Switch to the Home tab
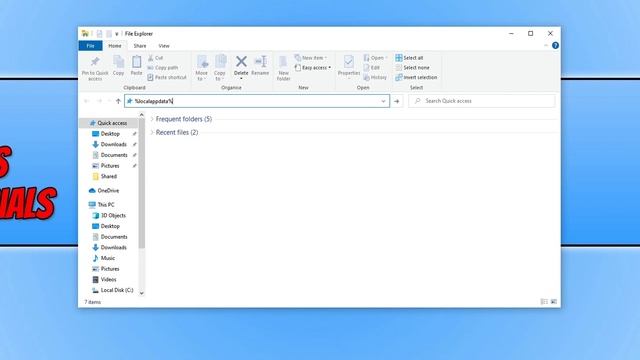This screenshot has width=640, height=360. pos(115,46)
